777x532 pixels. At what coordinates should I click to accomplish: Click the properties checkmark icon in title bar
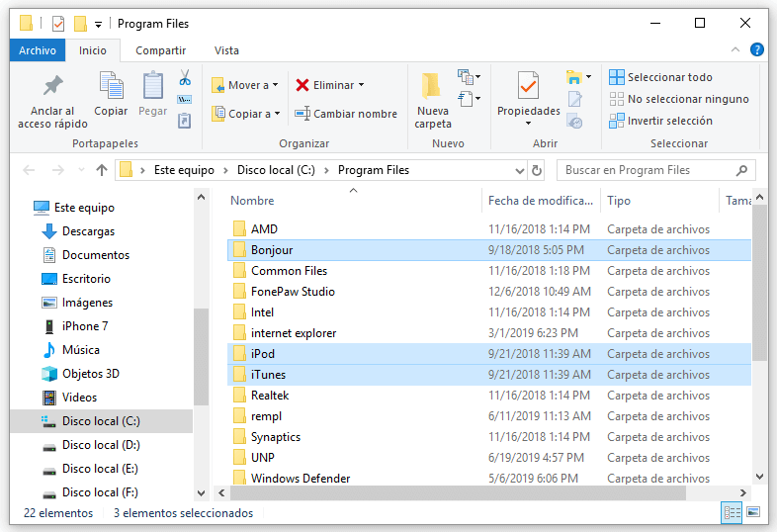58,24
